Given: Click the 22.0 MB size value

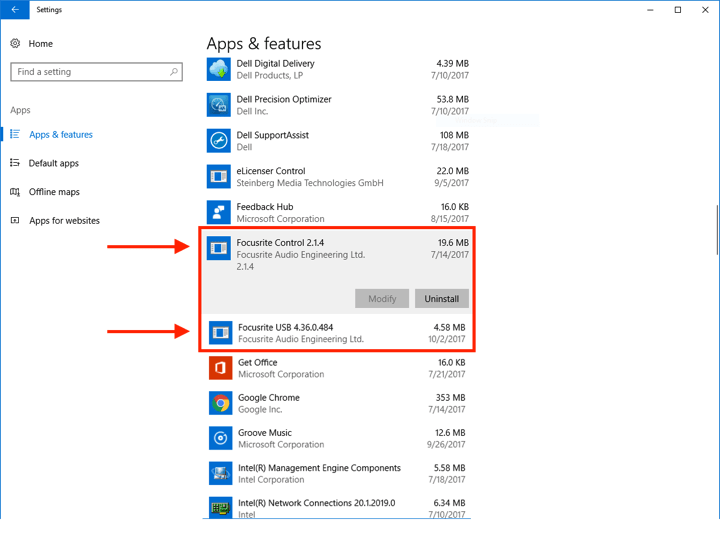Looking at the screenshot, I should click(x=453, y=171).
